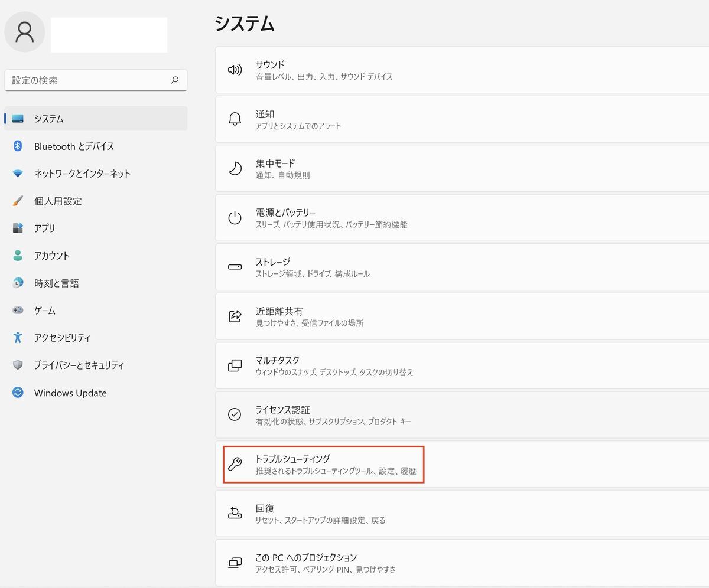
Task: Open プライバシーとセキュリティ settings
Action: point(96,365)
